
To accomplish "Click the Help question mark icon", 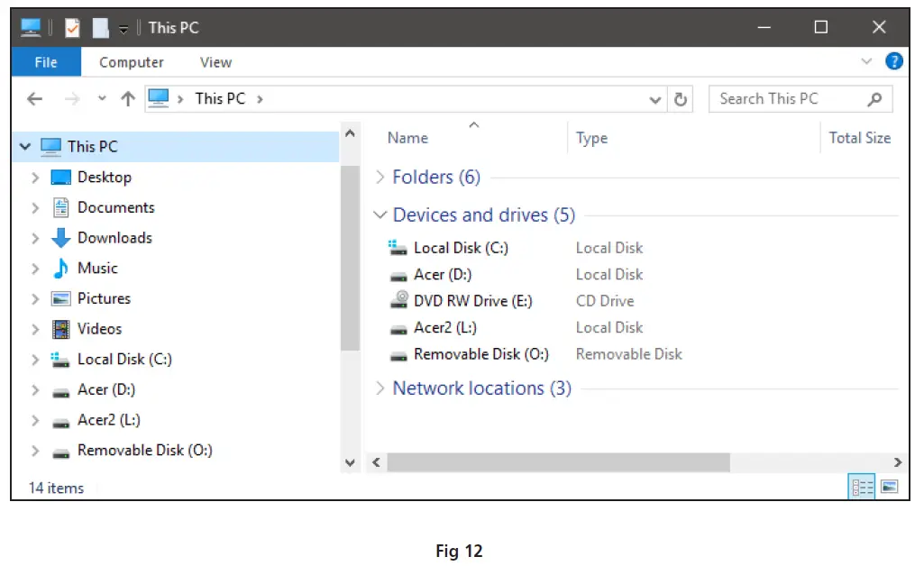I will tap(893, 61).
